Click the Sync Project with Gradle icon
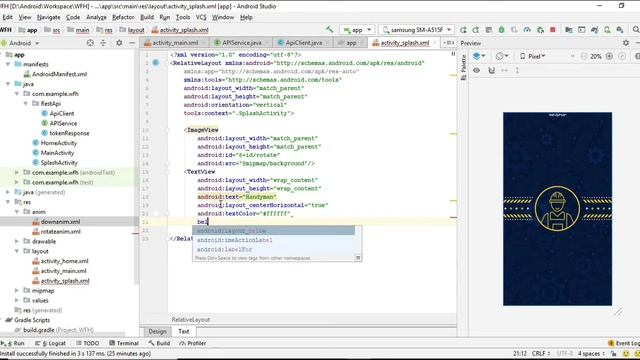The height and width of the screenshot is (360, 640). tap(594, 30)
